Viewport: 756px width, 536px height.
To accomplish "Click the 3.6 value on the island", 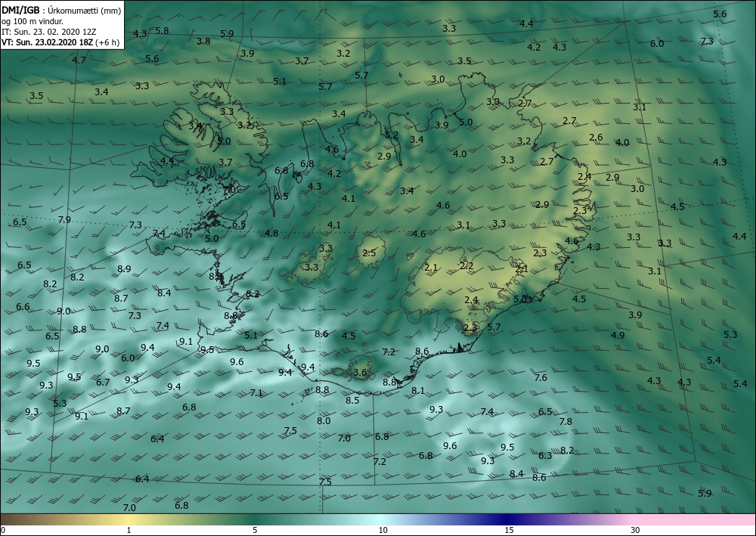I will pos(360,373).
